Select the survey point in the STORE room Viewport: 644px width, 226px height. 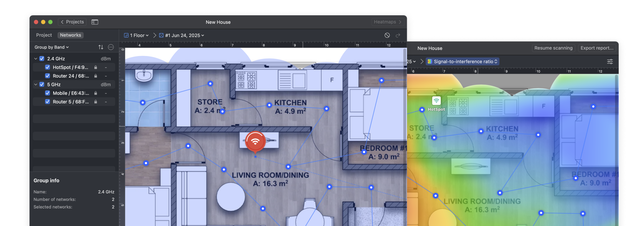coord(210,83)
